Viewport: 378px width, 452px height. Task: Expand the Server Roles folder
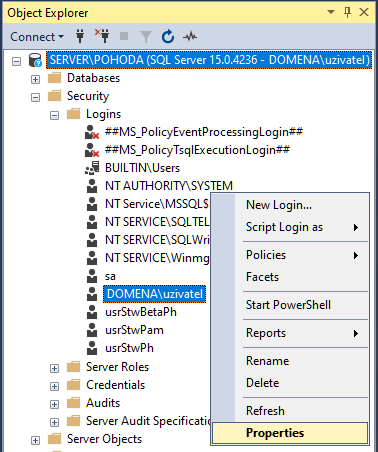pyautogui.click(x=54, y=368)
